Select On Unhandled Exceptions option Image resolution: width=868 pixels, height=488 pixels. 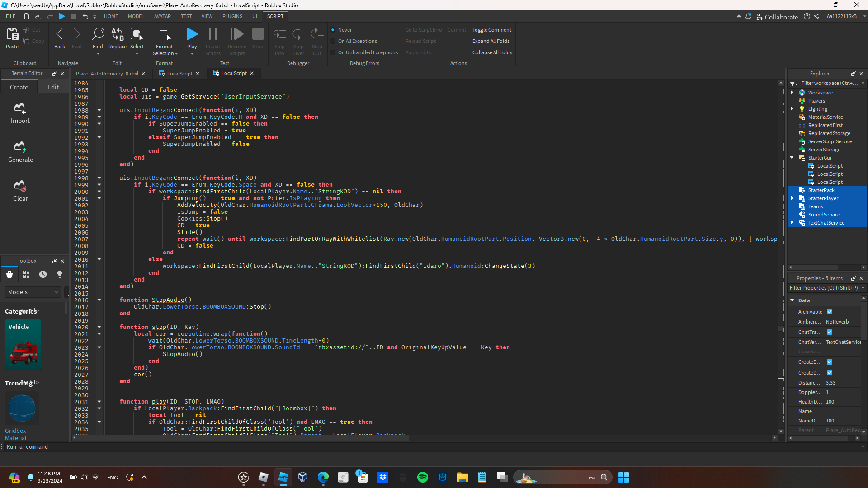click(x=333, y=52)
